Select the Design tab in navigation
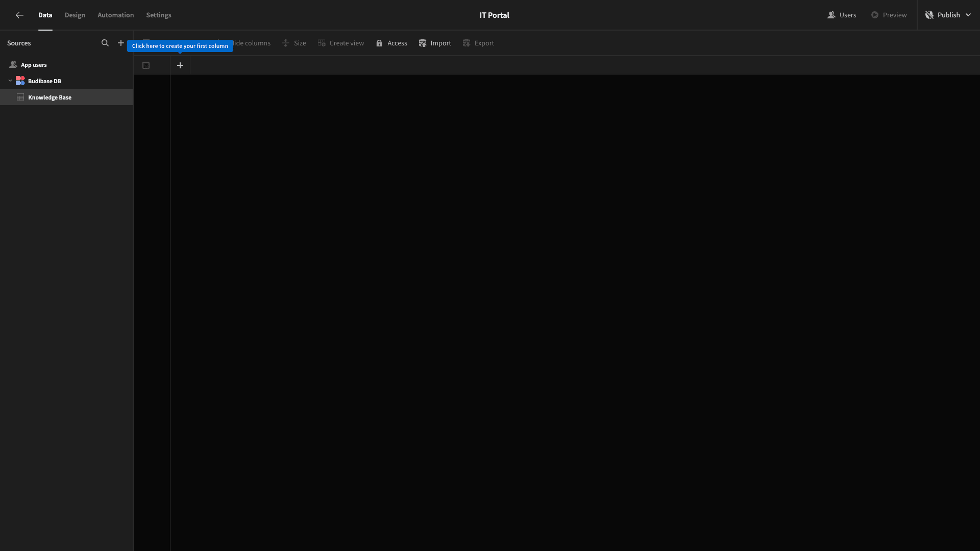Viewport: 980px width, 551px height. point(75,15)
